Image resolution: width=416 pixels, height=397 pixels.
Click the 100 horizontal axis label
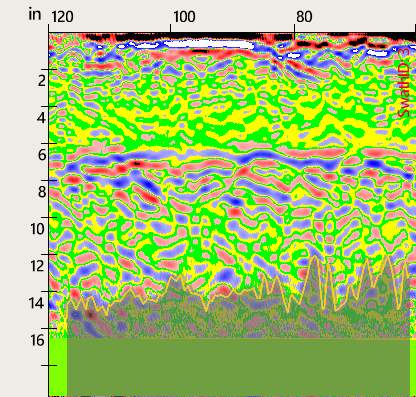[184, 17]
